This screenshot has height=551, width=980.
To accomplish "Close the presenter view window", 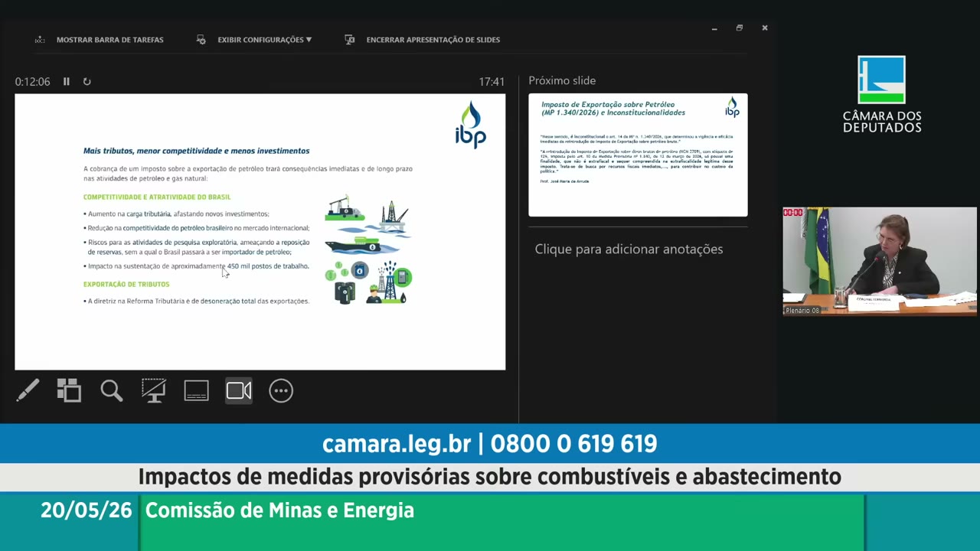I will pyautogui.click(x=765, y=28).
